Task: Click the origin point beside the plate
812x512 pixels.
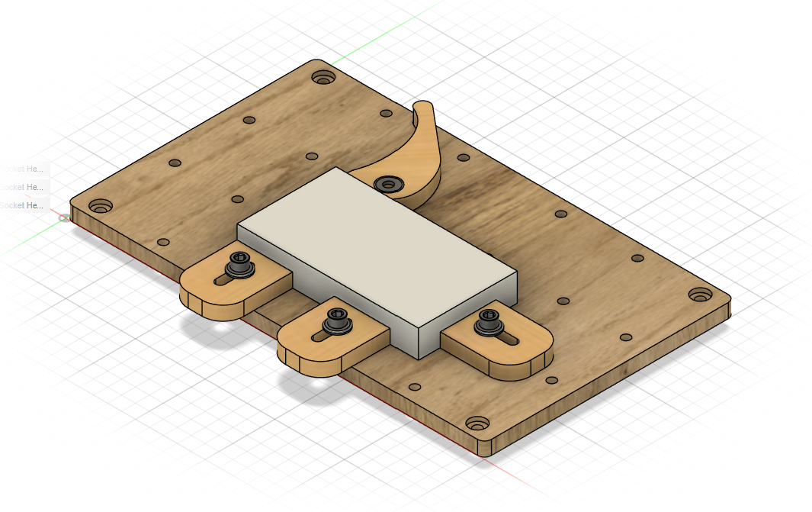Action: point(64,217)
